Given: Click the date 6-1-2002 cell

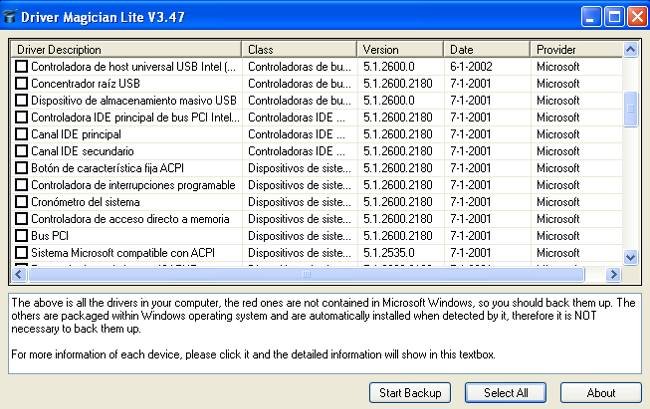Looking at the screenshot, I should pos(471,67).
